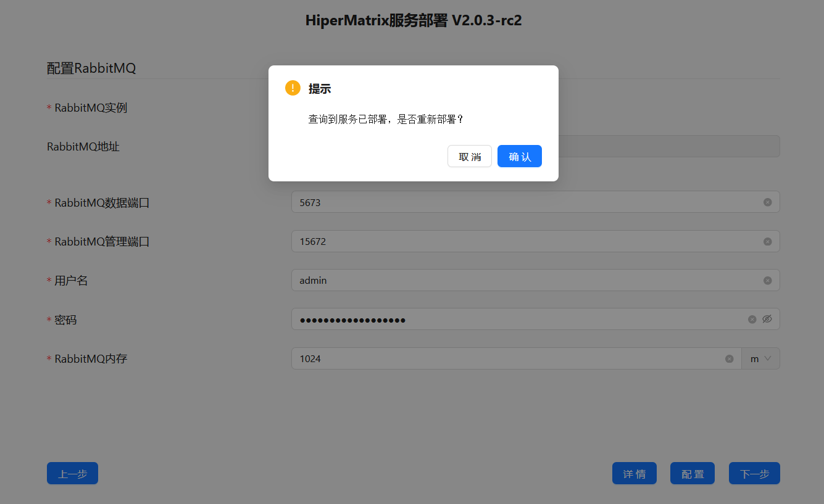The height and width of the screenshot is (504, 824).
Task: Click the 配置RabbitMQ section heading
Action: (91, 68)
